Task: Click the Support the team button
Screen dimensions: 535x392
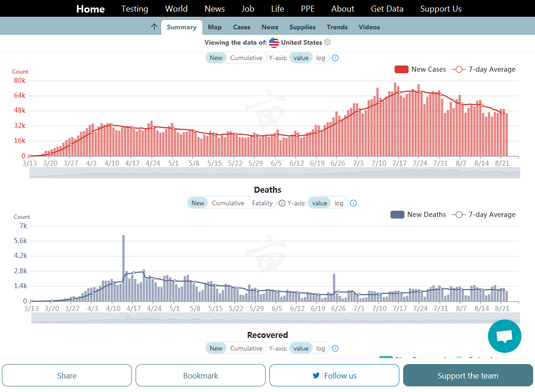Action: click(468, 376)
